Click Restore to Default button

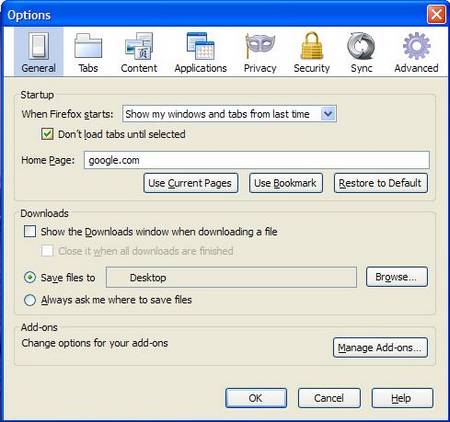tap(381, 183)
